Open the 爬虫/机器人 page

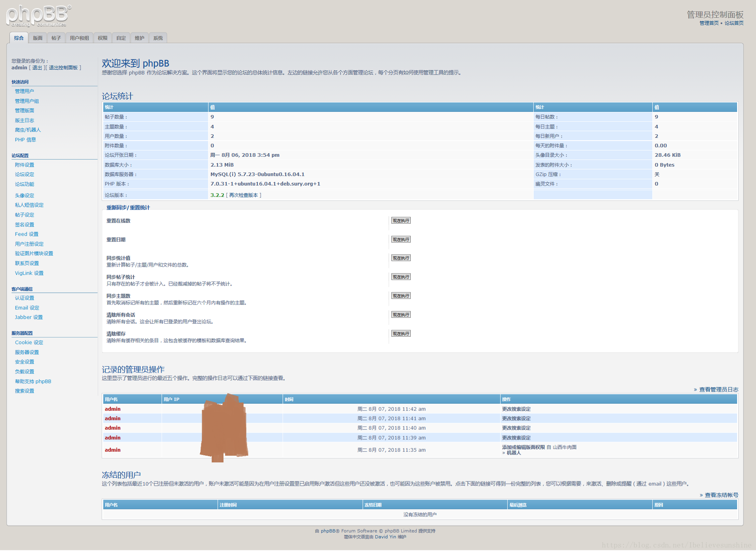(x=27, y=130)
